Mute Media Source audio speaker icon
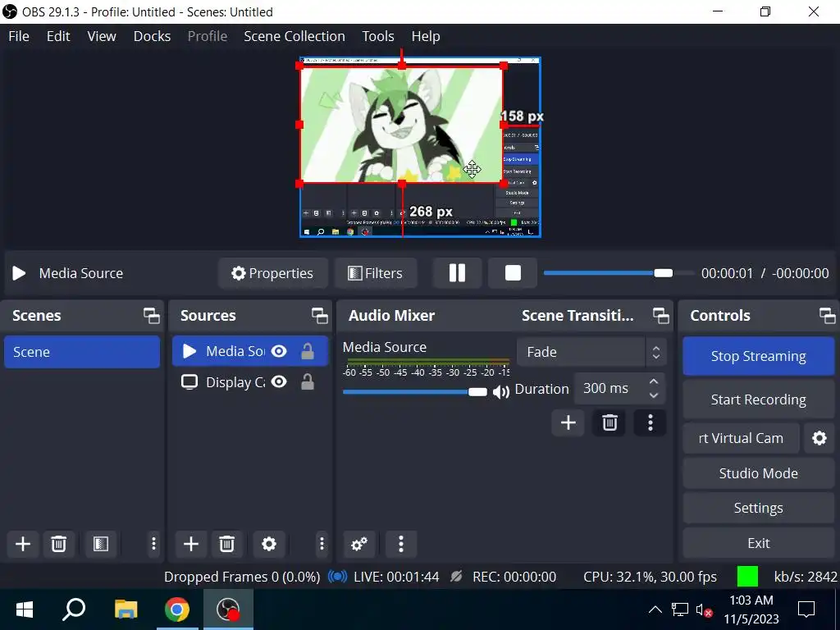The width and height of the screenshot is (840, 630). coord(501,392)
